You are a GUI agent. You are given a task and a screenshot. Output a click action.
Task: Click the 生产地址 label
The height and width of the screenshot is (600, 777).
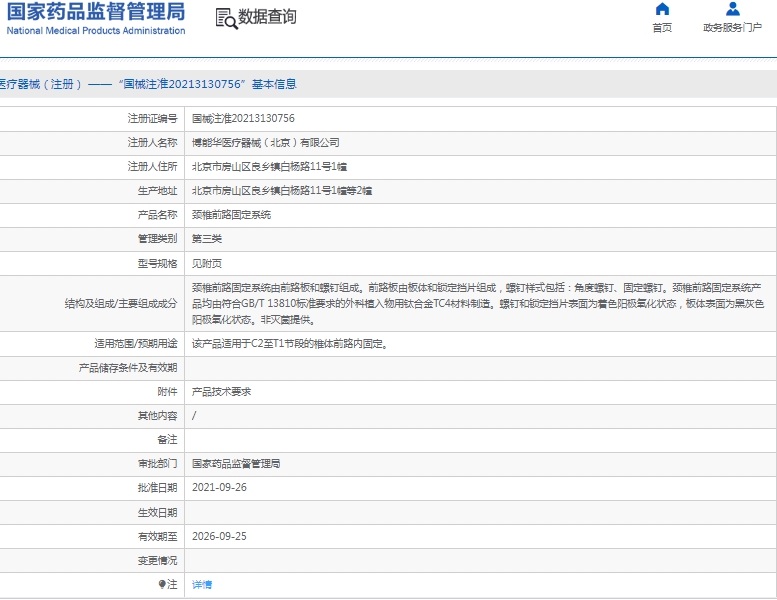tap(158, 191)
